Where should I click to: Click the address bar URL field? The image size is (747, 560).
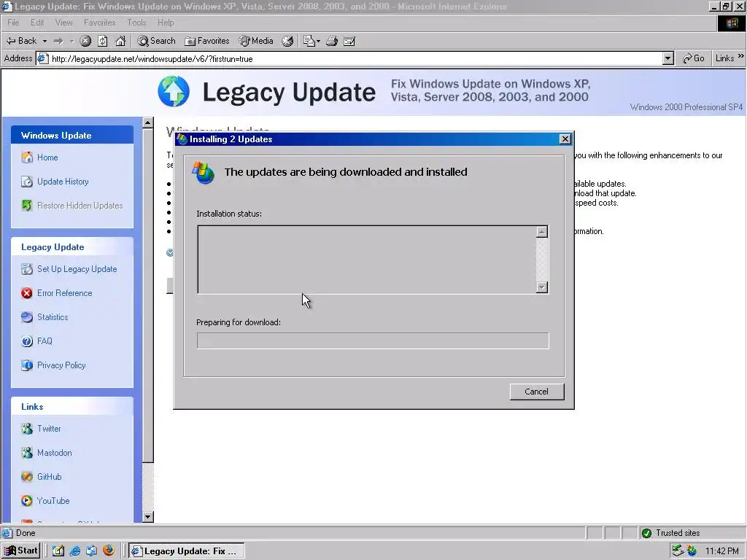(350, 58)
